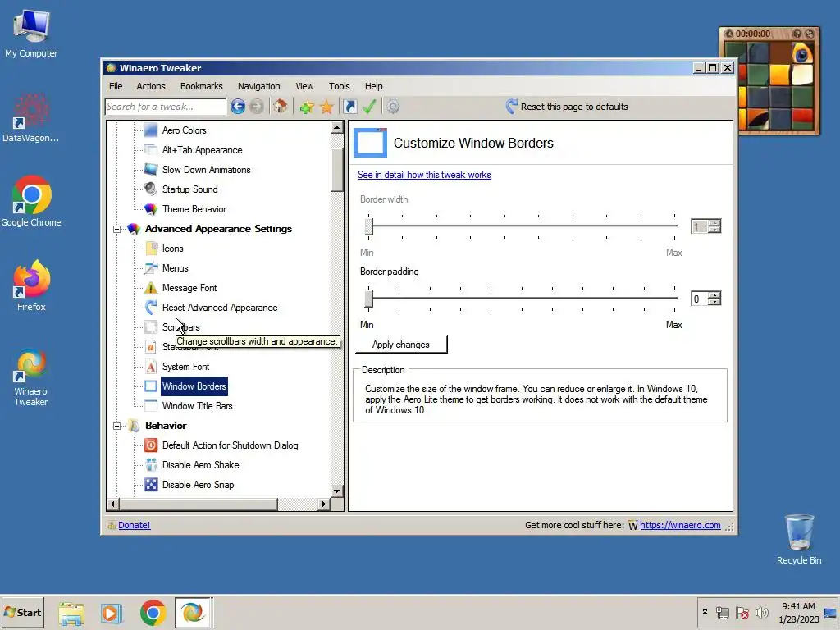Select Theme Behavior in the tree
The height and width of the screenshot is (630, 840).
pos(194,209)
